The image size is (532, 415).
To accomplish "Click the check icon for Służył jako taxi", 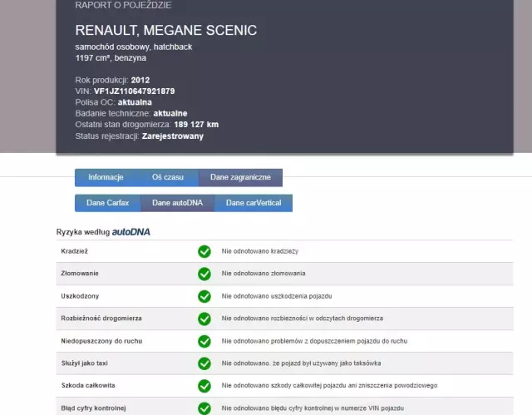I will tap(204, 363).
